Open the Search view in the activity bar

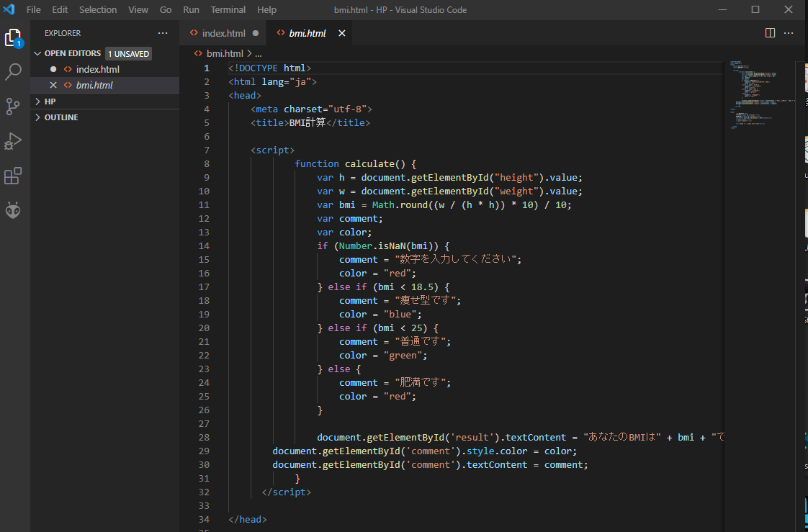[x=14, y=71]
